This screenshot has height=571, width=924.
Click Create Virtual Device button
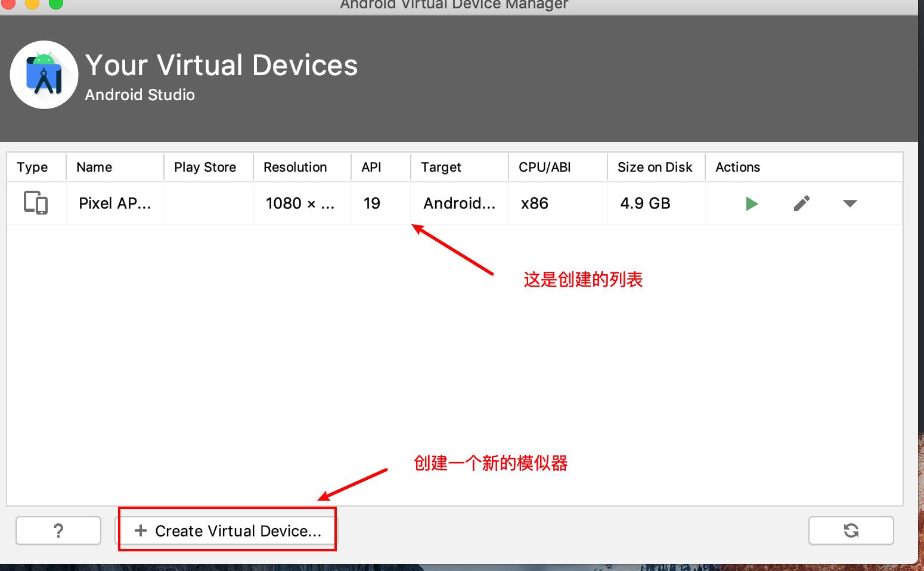pyautogui.click(x=227, y=530)
